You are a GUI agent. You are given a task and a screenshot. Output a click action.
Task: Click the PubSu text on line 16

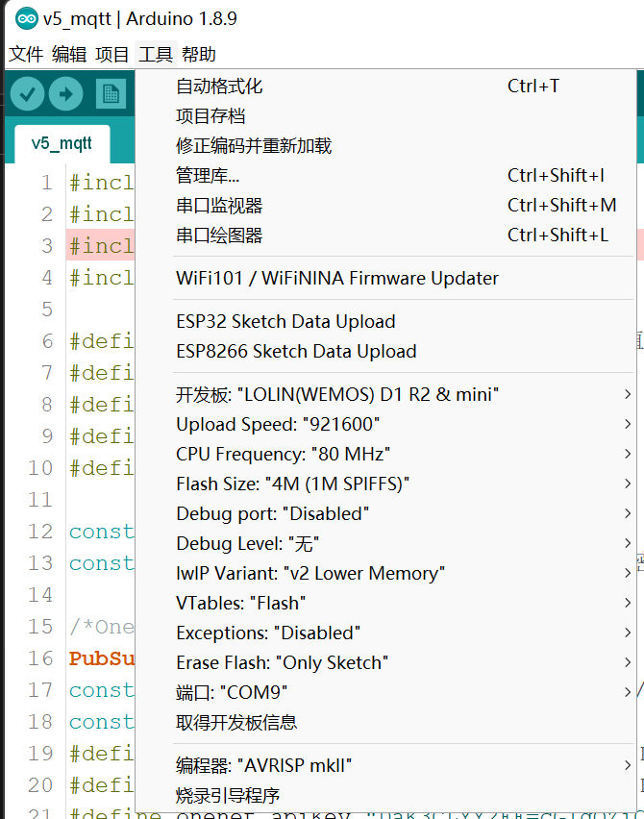[101, 658]
